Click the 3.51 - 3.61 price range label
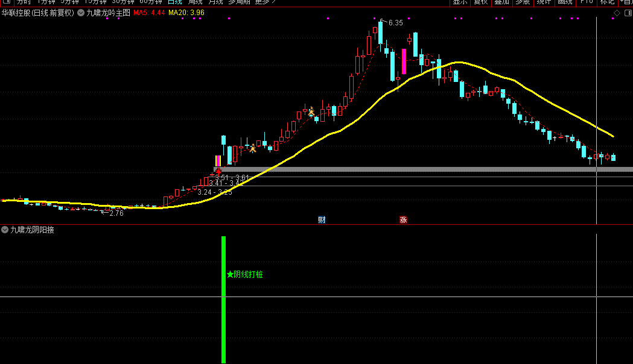 click(x=232, y=177)
